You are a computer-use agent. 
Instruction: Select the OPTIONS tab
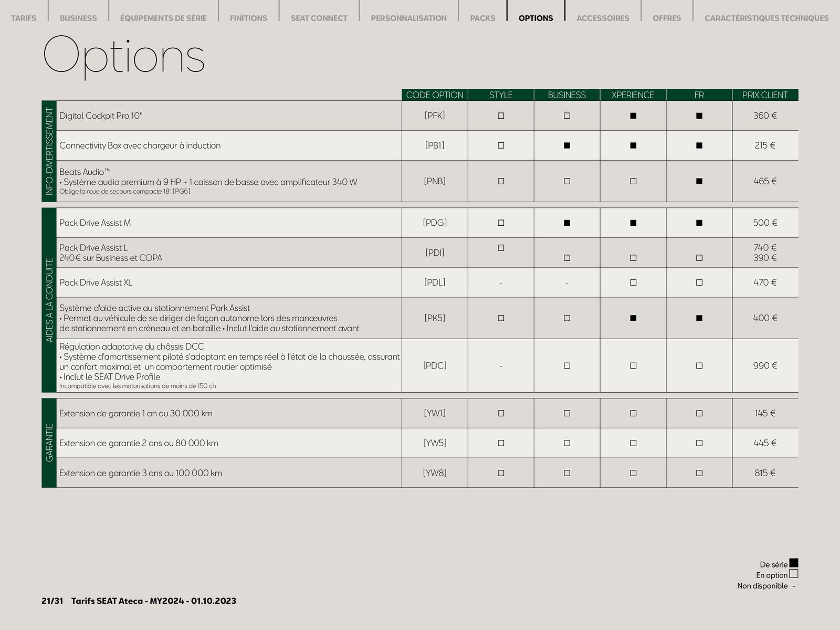pos(535,18)
